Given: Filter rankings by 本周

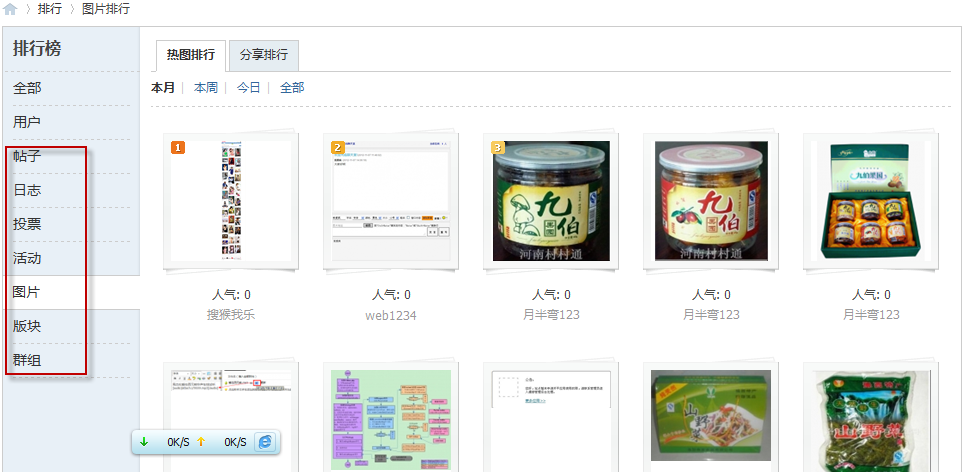Looking at the screenshot, I should 206,88.
